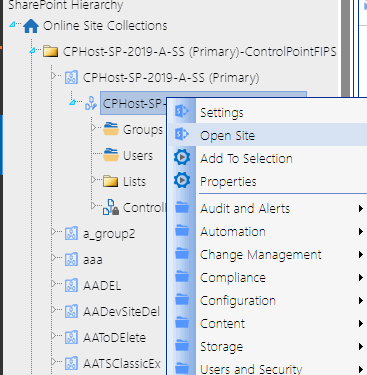Viewport: 367px width, 375px height.
Task: Choose Open Site from the context menu
Action: tap(267, 135)
